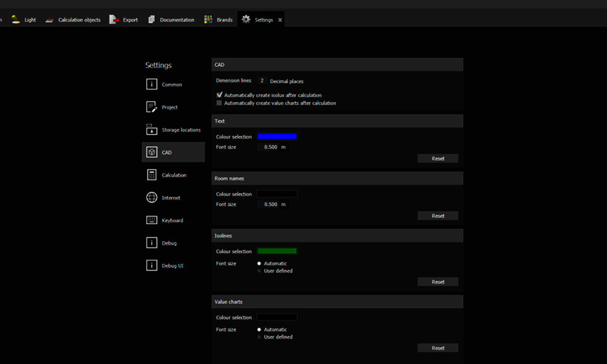The image size is (607, 364).
Task: Enable automatically create value charts checkbox
Action: [219, 103]
